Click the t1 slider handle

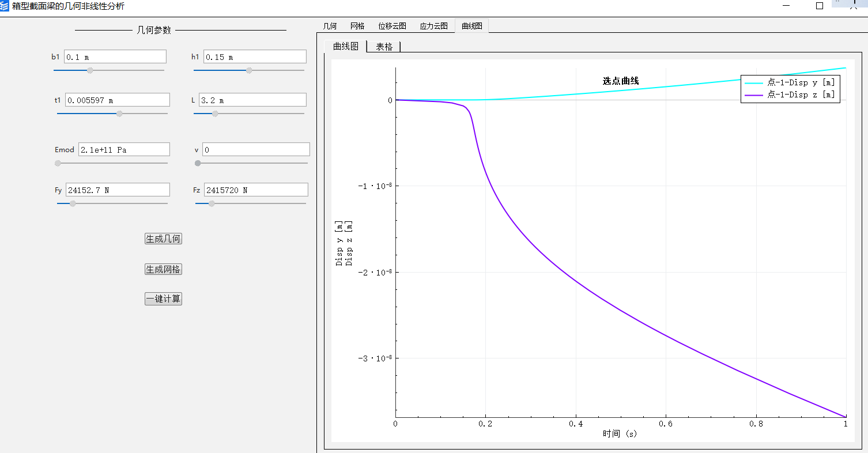point(119,114)
